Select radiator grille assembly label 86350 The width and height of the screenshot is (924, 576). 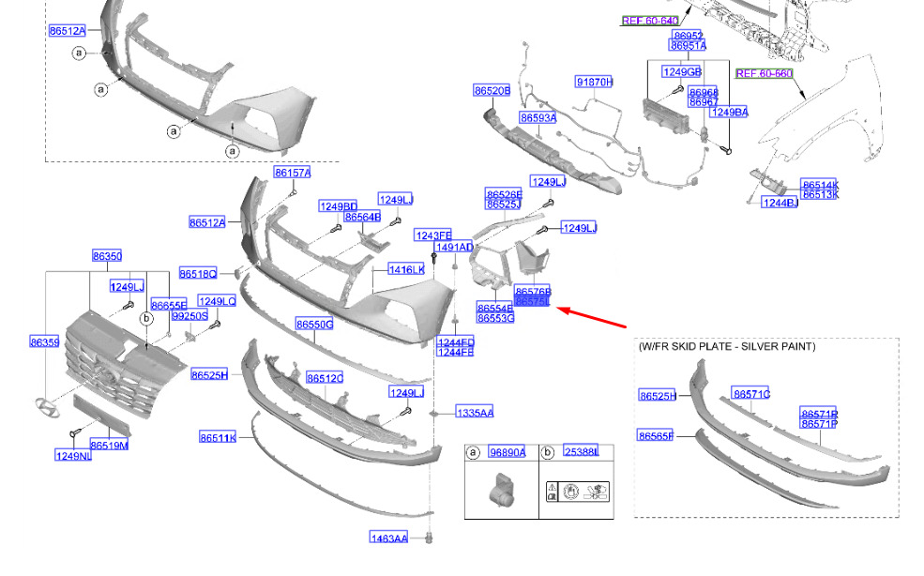click(106, 256)
